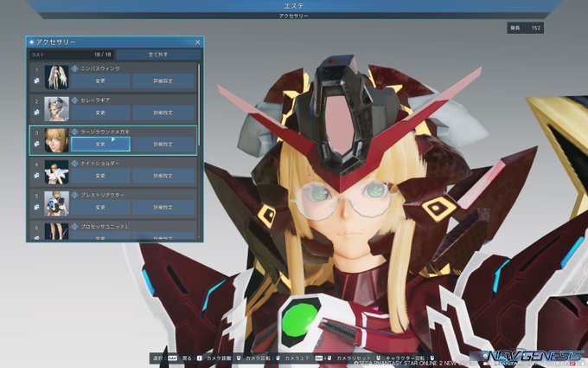Click the small icon below slot number 5
The width and height of the screenshot is (588, 368).
tap(36, 207)
